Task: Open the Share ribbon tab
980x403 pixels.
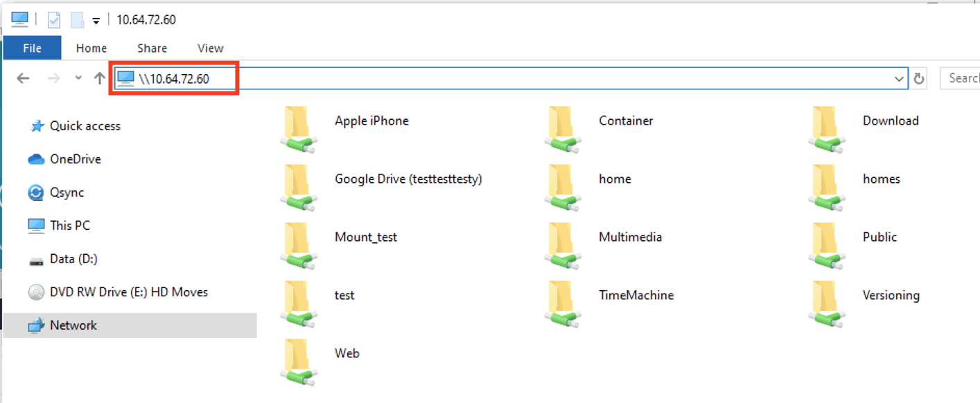Action: pos(152,48)
